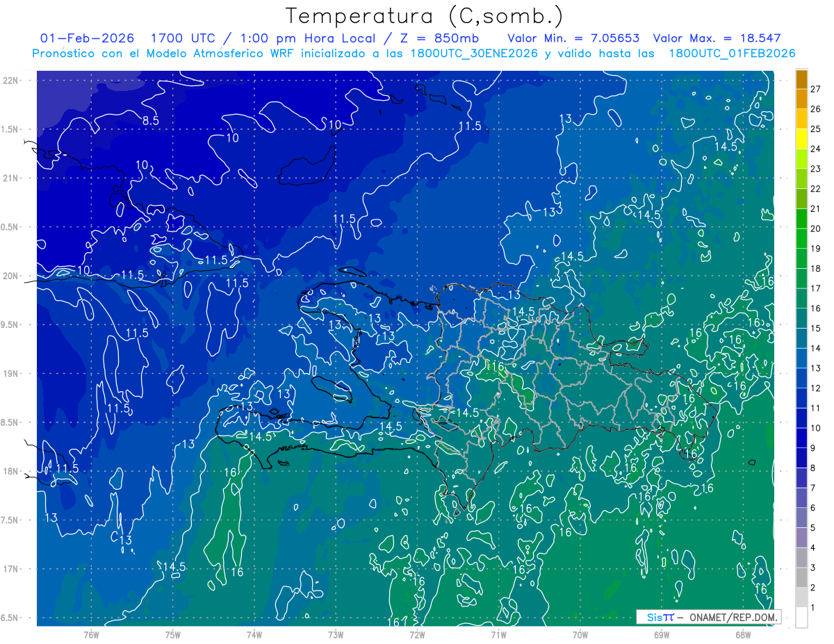Viewport: 834px width, 644px height.
Task: Click legend value "7"
Action: pos(813,488)
